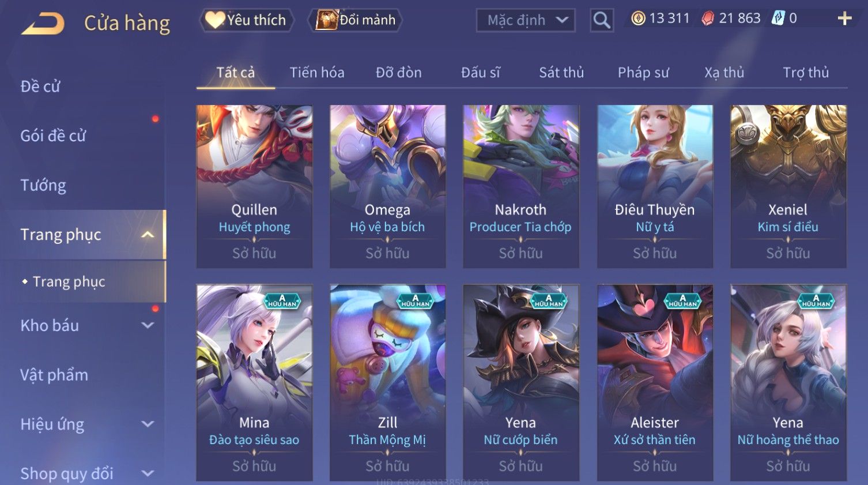Open search with the magnifier icon

point(602,20)
